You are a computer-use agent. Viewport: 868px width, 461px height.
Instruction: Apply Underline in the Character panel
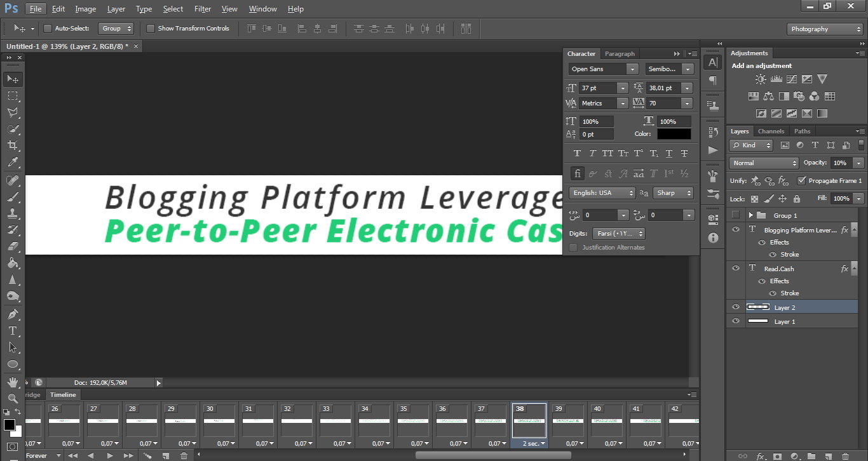pyautogui.click(x=669, y=154)
